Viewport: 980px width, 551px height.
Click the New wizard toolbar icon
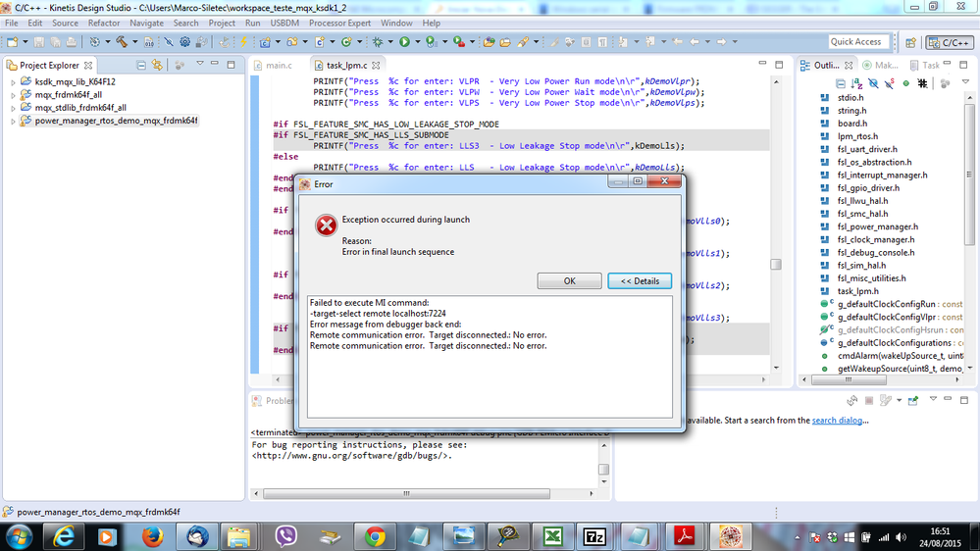tap(12, 42)
